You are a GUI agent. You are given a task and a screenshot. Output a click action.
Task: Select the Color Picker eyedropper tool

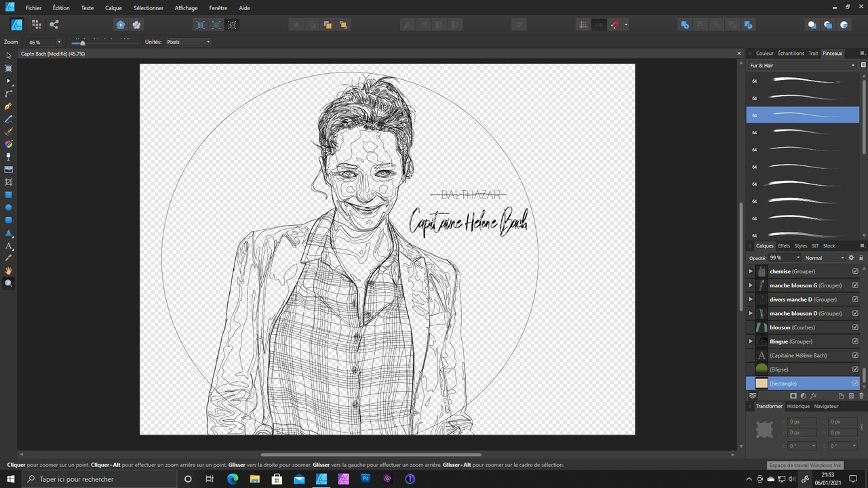point(9,258)
